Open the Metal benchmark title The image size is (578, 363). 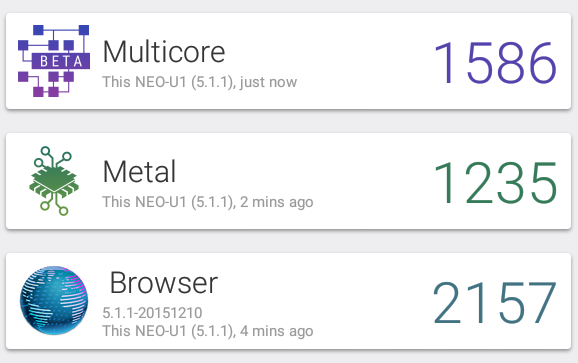click(139, 171)
